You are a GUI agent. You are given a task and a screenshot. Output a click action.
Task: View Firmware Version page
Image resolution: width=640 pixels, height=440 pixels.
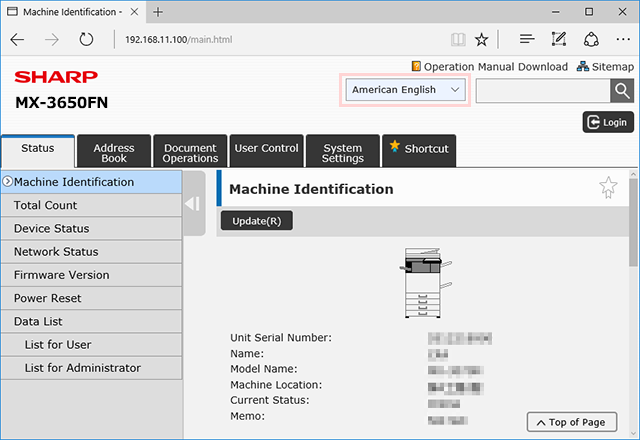click(x=91, y=275)
